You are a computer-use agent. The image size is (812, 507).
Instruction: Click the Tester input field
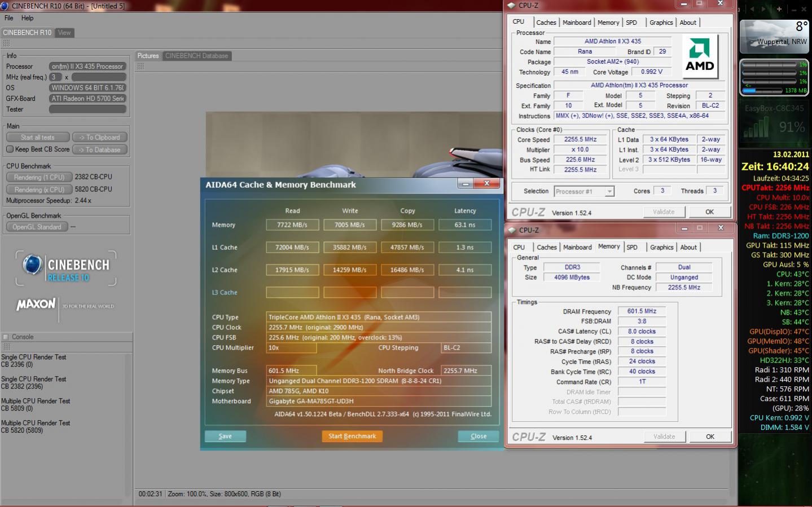tap(87, 109)
